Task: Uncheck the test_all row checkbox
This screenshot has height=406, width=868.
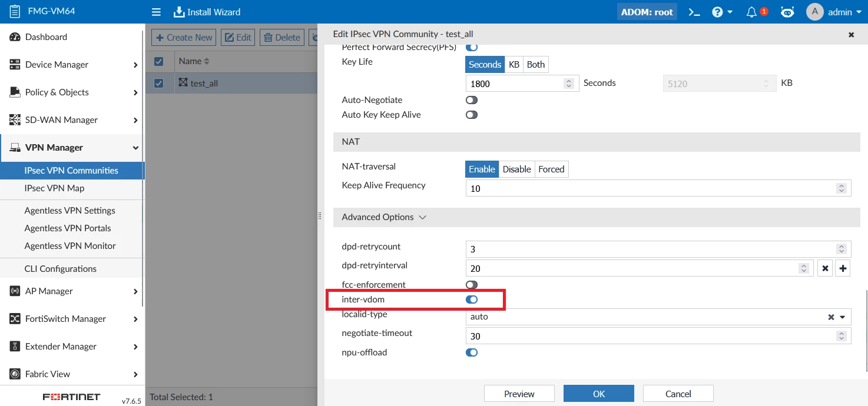Action: pos(158,83)
